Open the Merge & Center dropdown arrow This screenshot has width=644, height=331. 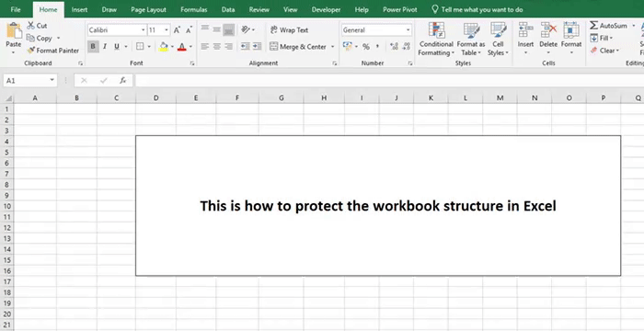[332, 47]
